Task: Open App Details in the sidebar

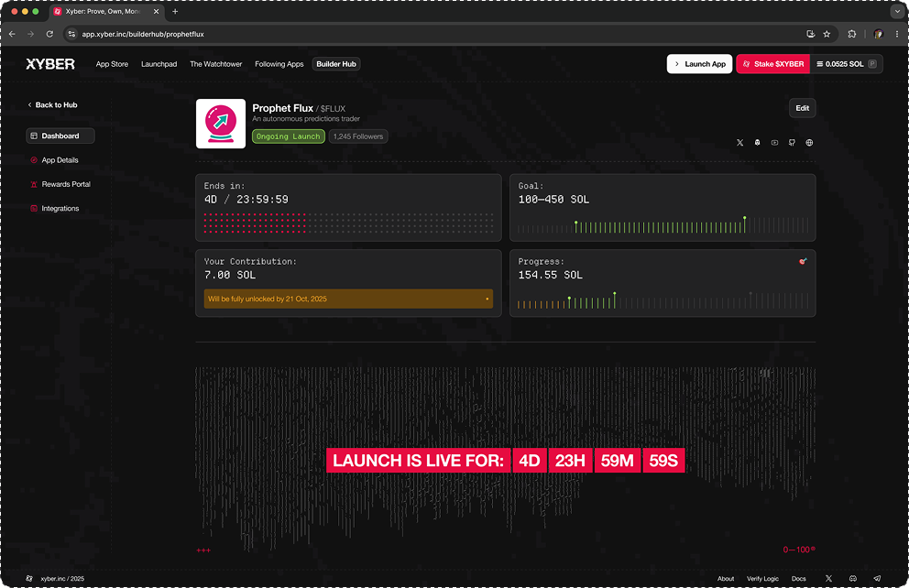Action: pyautogui.click(x=60, y=160)
